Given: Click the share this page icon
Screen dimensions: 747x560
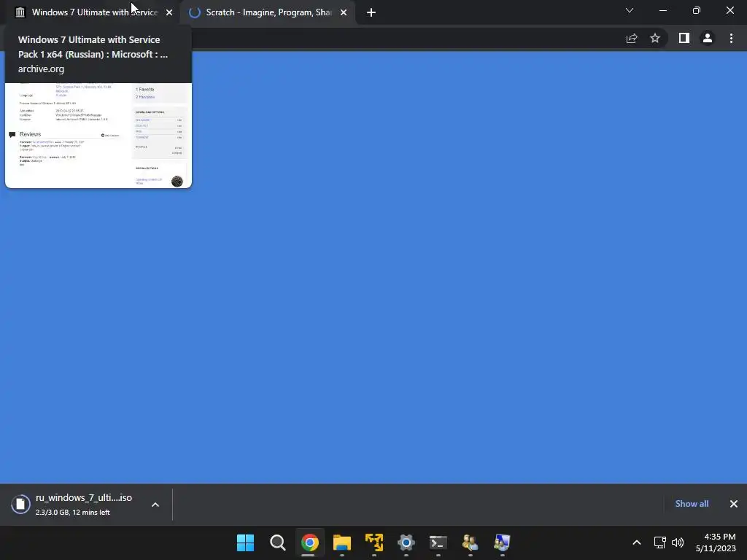Looking at the screenshot, I should 632,39.
